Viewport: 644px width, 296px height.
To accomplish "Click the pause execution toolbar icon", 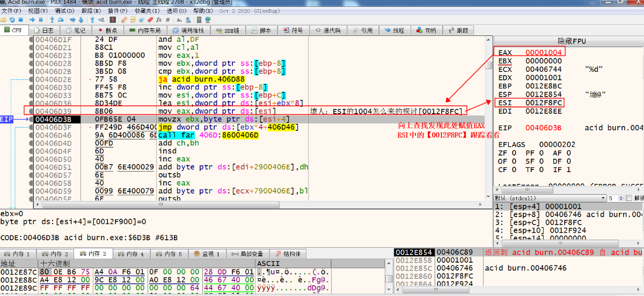I will point(41,19).
